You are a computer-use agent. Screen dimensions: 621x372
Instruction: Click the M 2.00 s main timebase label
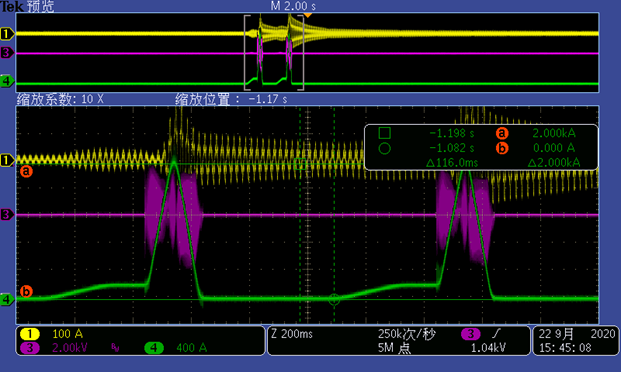point(293,6)
